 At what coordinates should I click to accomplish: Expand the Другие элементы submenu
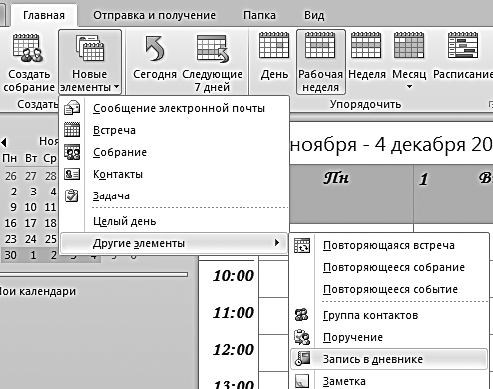click(x=174, y=243)
